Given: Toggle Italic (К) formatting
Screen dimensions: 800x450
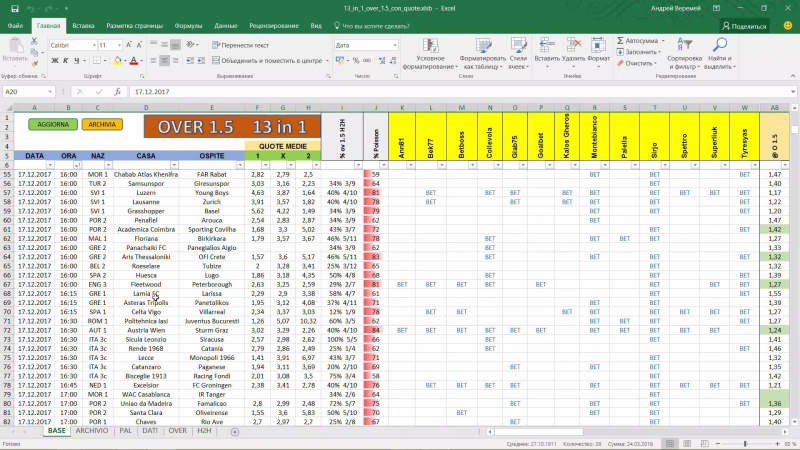Looking at the screenshot, I should [65, 61].
